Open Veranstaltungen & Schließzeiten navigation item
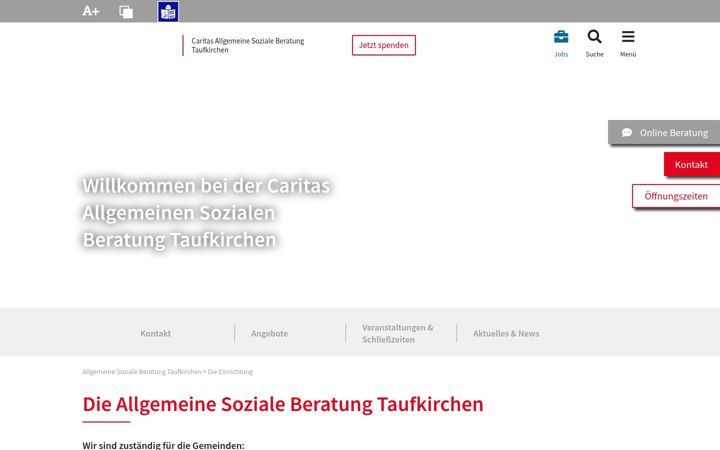The height and width of the screenshot is (450, 720). [x=398, y=333]
